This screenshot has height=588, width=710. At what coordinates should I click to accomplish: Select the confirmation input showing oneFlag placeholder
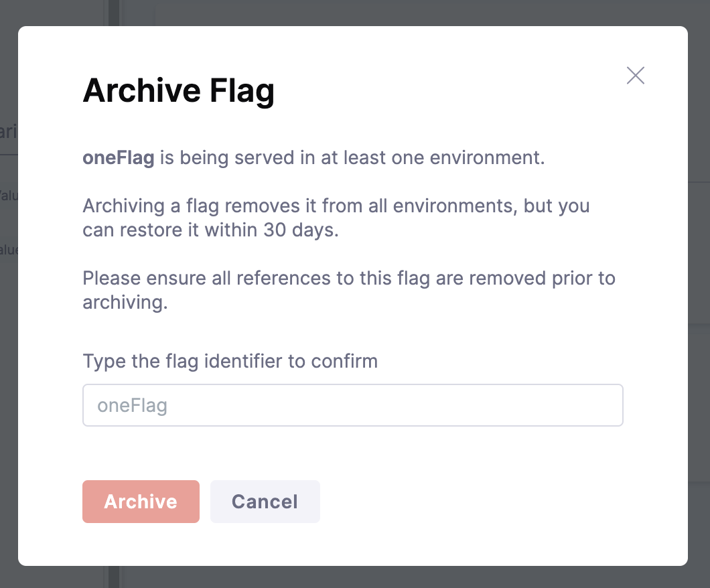(353, 405)
